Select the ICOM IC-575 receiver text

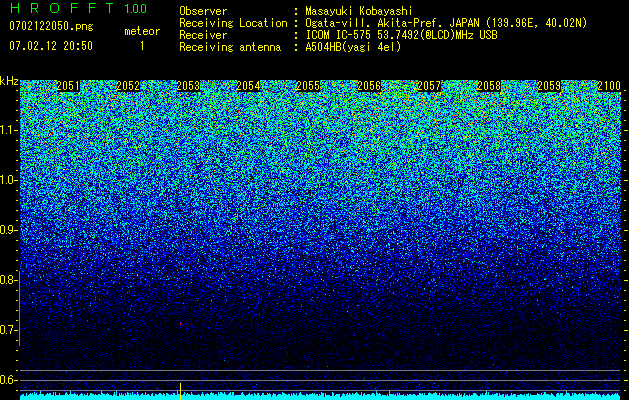point(401,35)
